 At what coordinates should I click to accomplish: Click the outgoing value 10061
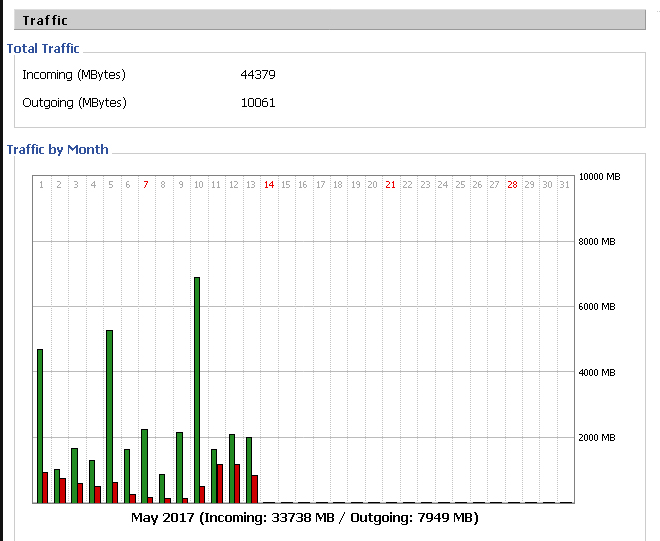[x=258, y=103]
